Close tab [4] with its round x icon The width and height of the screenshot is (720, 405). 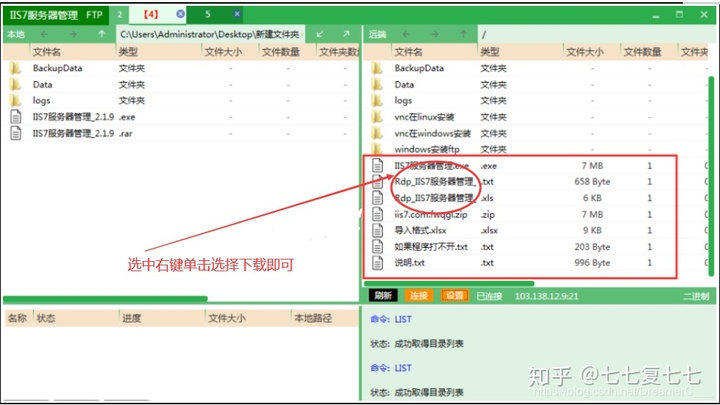pyautogui.click(x=180, y=14)
